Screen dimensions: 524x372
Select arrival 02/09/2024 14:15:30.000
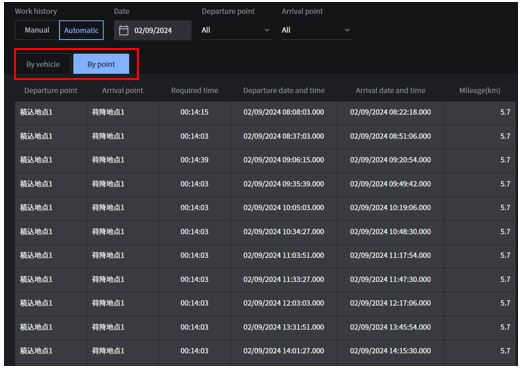click(390, 351)
